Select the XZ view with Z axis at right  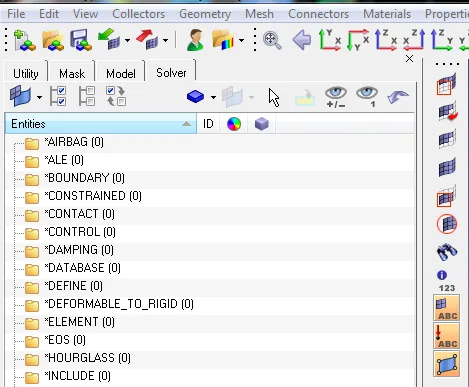point(414,40)
